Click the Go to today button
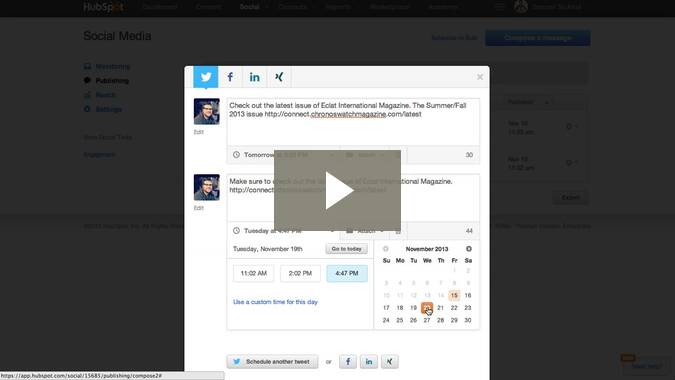 [x=347, y=249]
